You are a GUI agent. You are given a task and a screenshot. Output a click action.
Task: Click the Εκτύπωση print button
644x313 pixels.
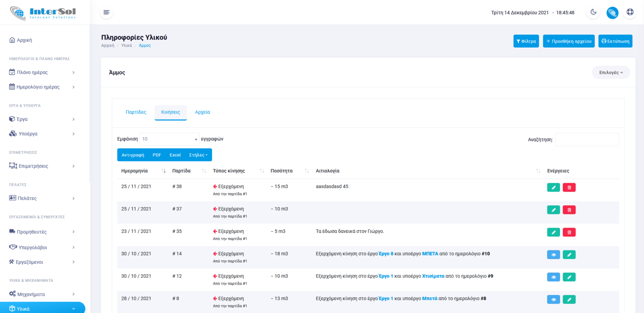(x=615, y=41)
